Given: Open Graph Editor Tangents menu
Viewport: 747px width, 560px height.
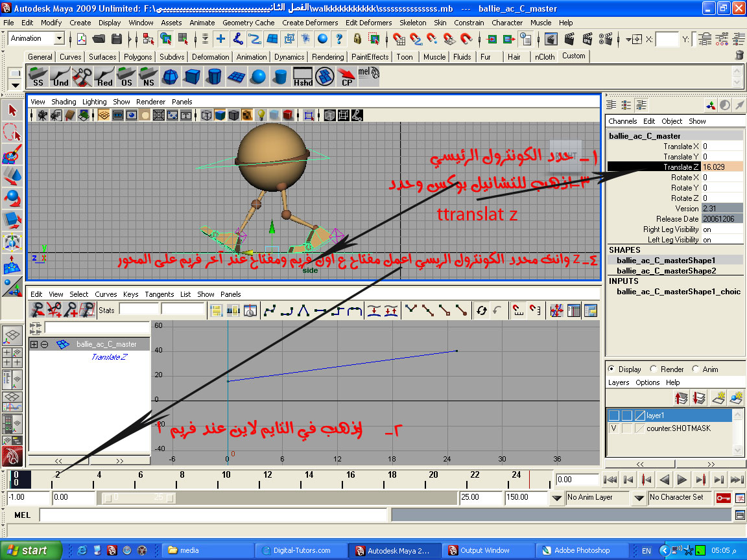Looking at the screenshot, I should tap(159, 294).
